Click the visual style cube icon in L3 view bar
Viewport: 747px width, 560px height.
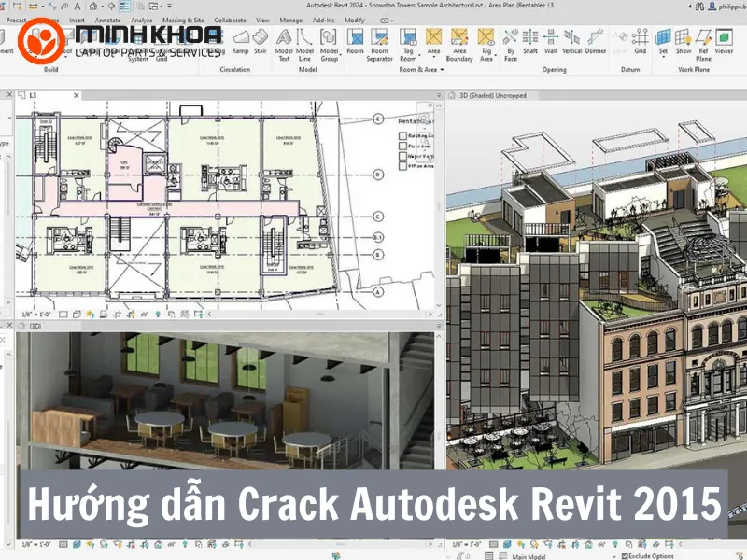pyautogui.click(x=77, y=315)
